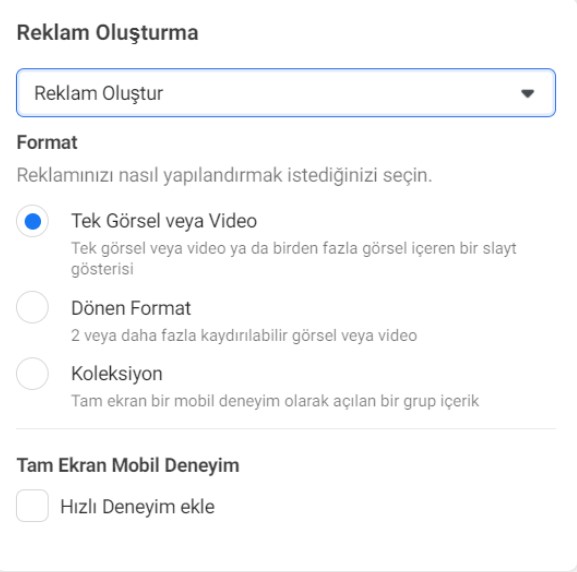Open the Reklam Oluştur dropdown
This screenshot has height=572, width=577.
pos(286,93)
